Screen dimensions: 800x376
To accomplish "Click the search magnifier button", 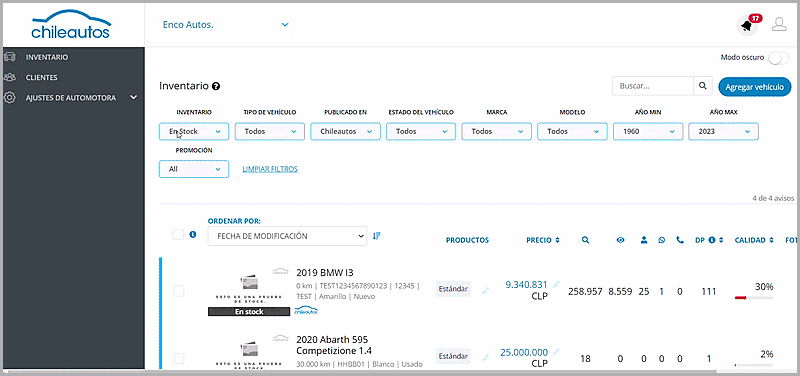I will pyautogui.click(x=703, y=86).
